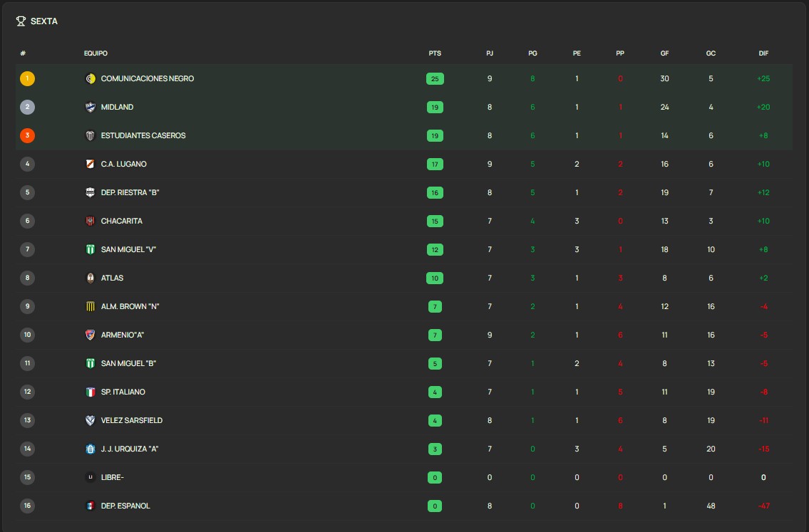This screenshot has width=809, height=532.
Task: Click the DIF column header
Action: pos(763,53)
